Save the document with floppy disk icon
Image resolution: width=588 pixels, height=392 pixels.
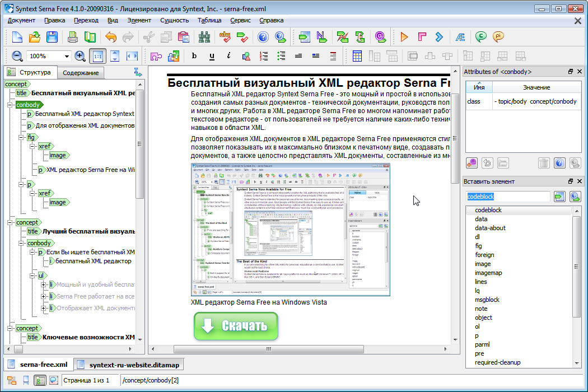(52, 37)
